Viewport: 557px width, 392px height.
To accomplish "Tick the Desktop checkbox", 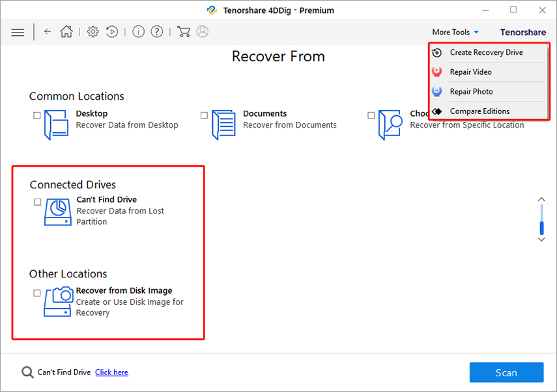I will pos(37,115).
